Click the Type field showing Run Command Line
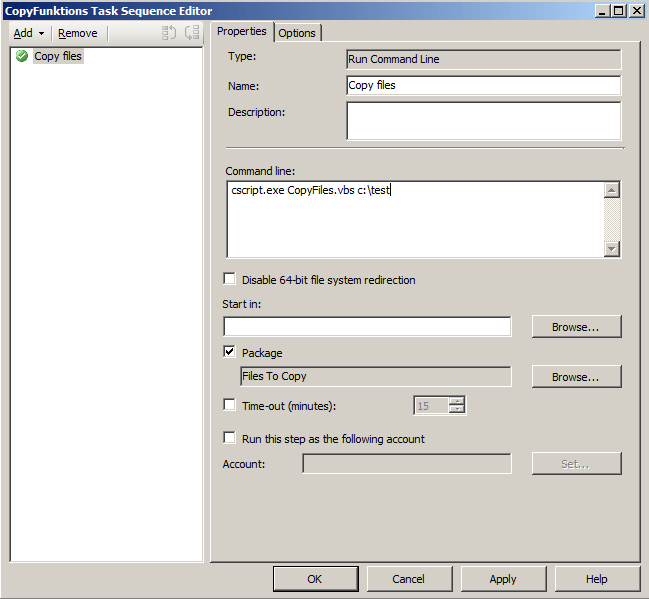 [x=483, y=59]
